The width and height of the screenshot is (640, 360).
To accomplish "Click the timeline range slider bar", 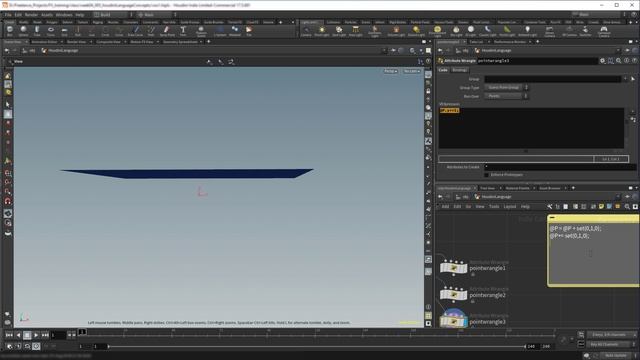I will coord(316,347).
